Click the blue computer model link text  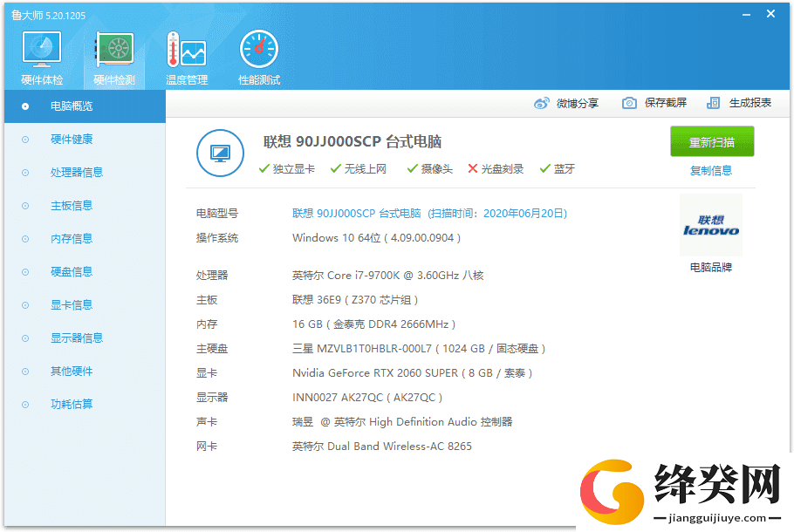pos(429,214)
